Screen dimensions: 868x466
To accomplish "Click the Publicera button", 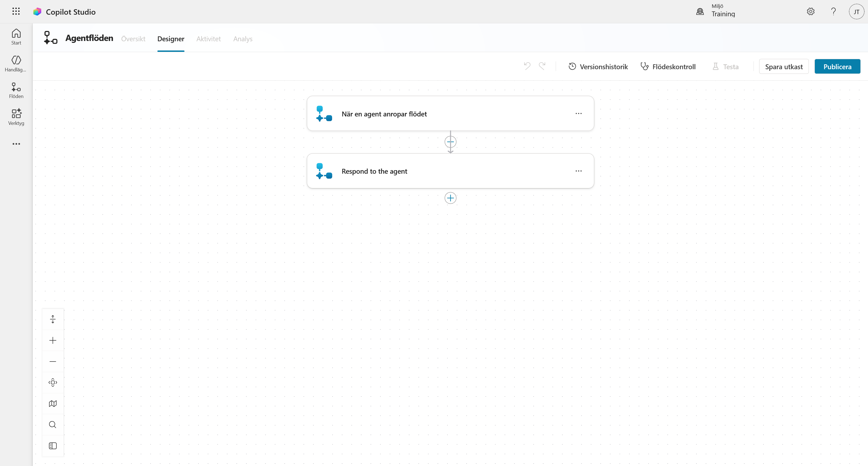I will (x=837, y=66).
